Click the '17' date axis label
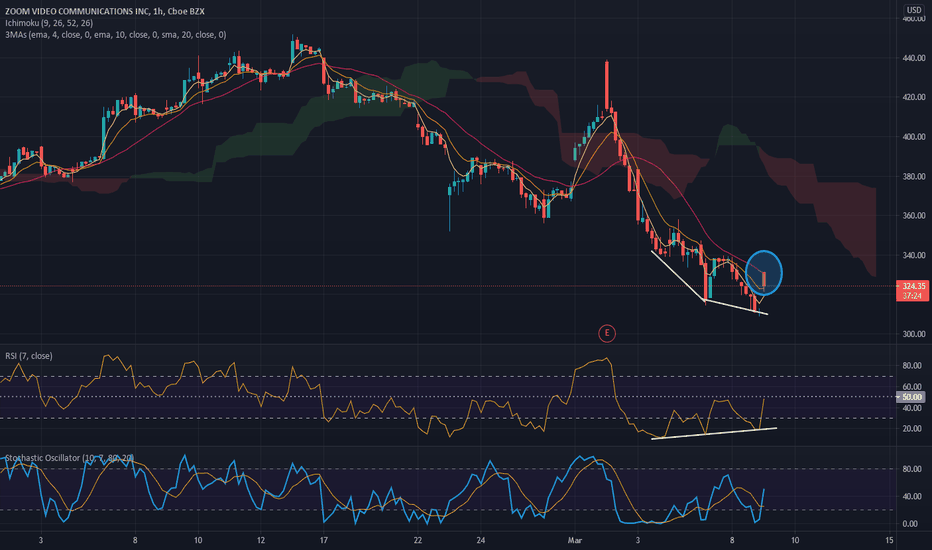Viewport: 932px width, 550px height. click(x=323, y=540)
